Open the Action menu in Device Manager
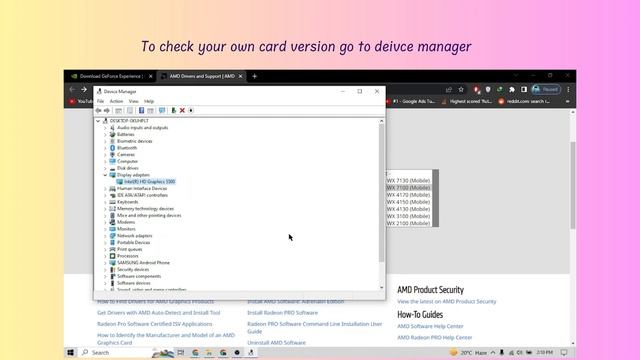Image resolution: width=640 pixels, height=360 pixels. click(116, 101)
